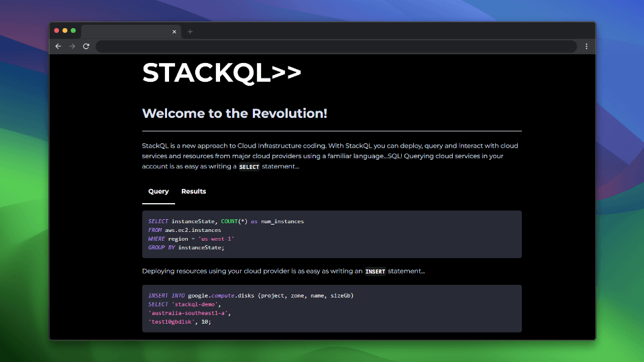Click the num_instances alias text
This screenshot has width=644, height=362.
coord(282,221)
